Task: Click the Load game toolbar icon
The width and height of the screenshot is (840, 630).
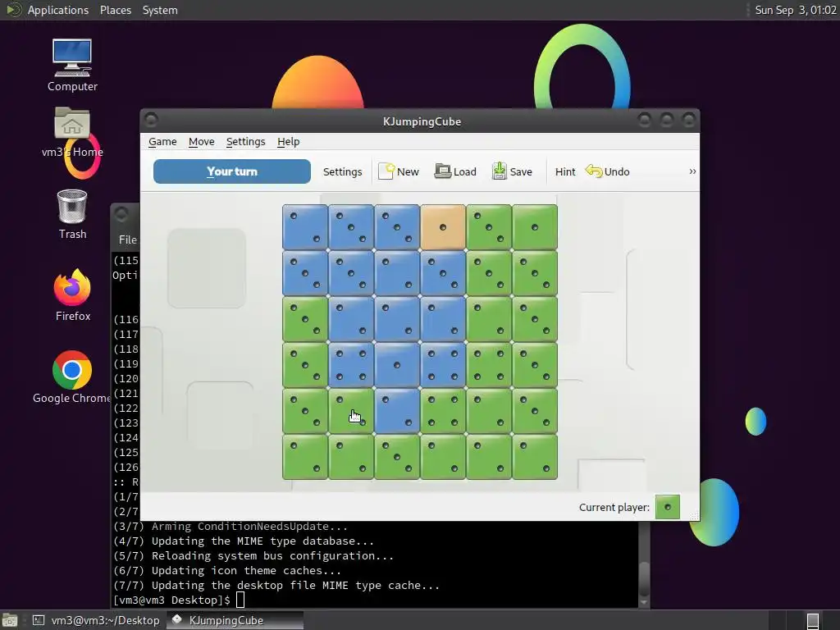Action: click(454, 171)
